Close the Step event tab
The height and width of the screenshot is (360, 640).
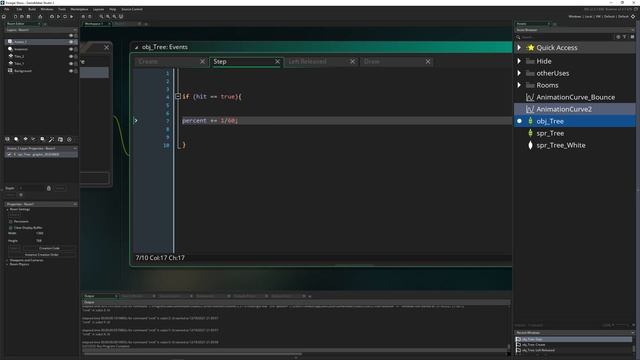tap(278, 62)
